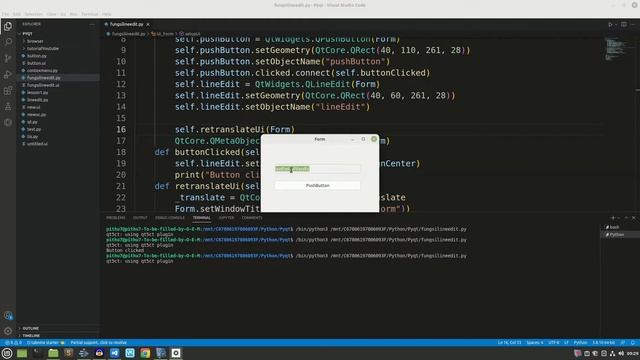Switch to the TERMINAL panel tab
640x360 pixels.
(202, 218)
